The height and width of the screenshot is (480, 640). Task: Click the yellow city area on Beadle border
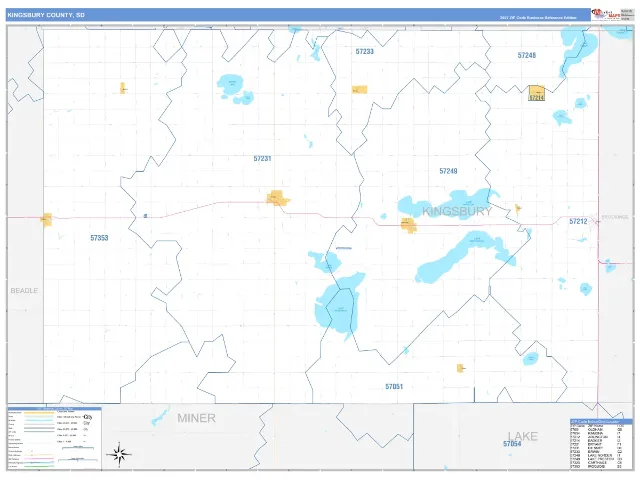47,220
